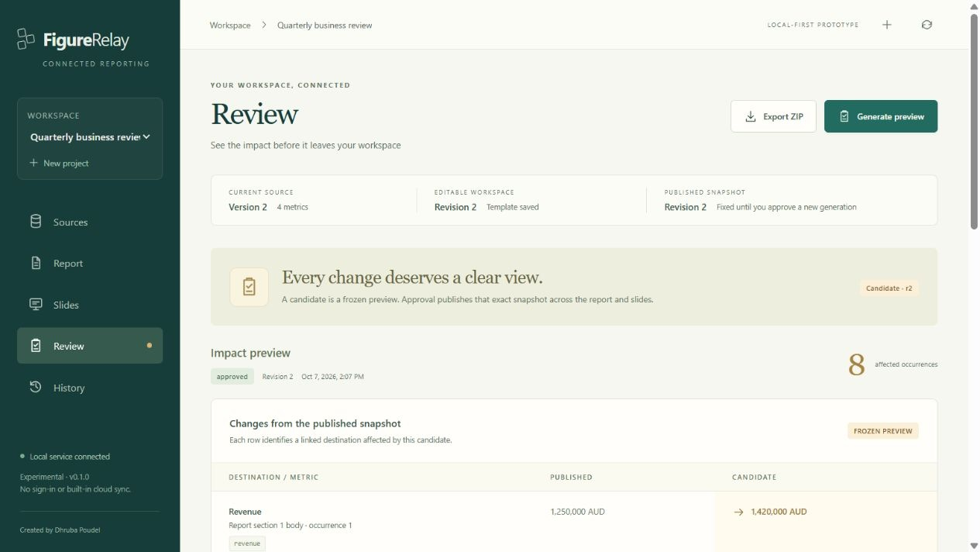Open the Slides section
The image size is (980, 552).
pyautogui.click(x=90, y=305)
